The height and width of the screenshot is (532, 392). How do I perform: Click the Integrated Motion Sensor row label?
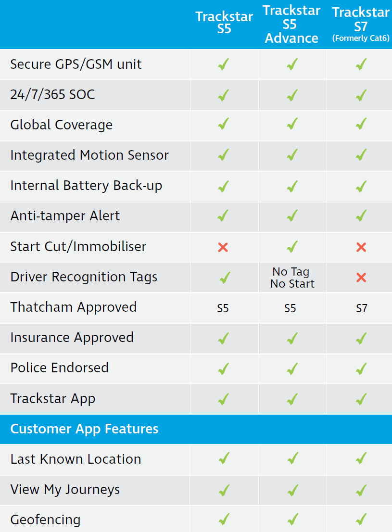coord(89,155)
